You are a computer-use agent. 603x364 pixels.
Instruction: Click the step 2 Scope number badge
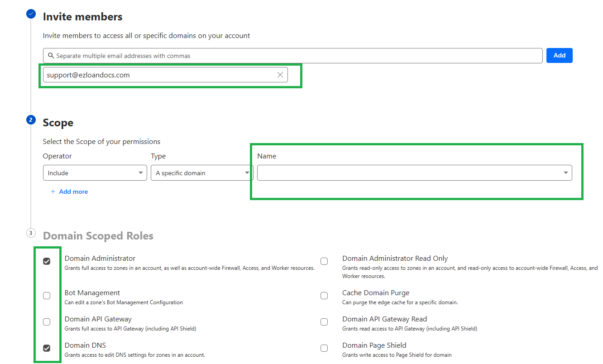(x=31, y=120)
